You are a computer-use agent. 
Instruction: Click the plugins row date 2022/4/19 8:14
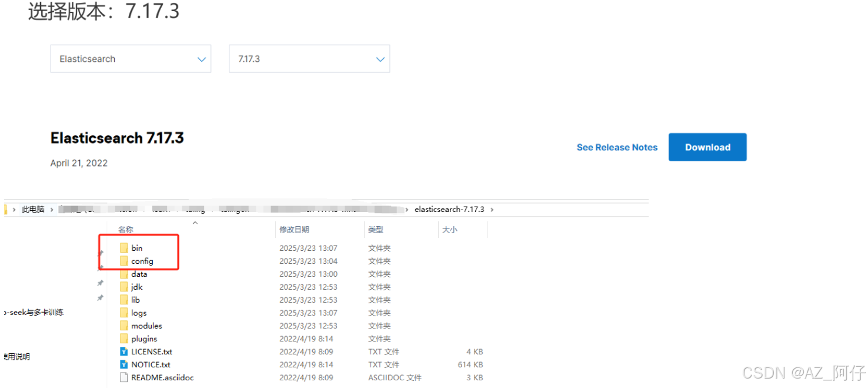click(x=306, y=339)
